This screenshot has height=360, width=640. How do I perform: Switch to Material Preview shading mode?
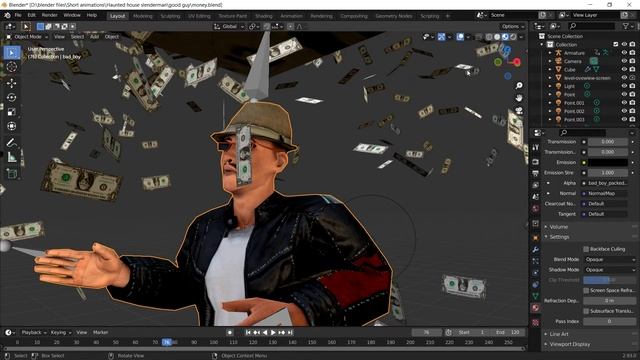pyautogui.click(x=505, y=37)
